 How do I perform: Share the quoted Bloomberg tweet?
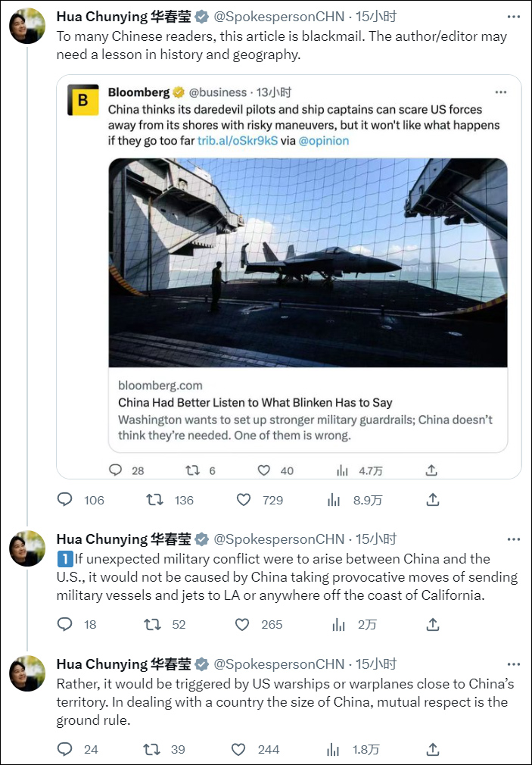[x=432, y=470]
